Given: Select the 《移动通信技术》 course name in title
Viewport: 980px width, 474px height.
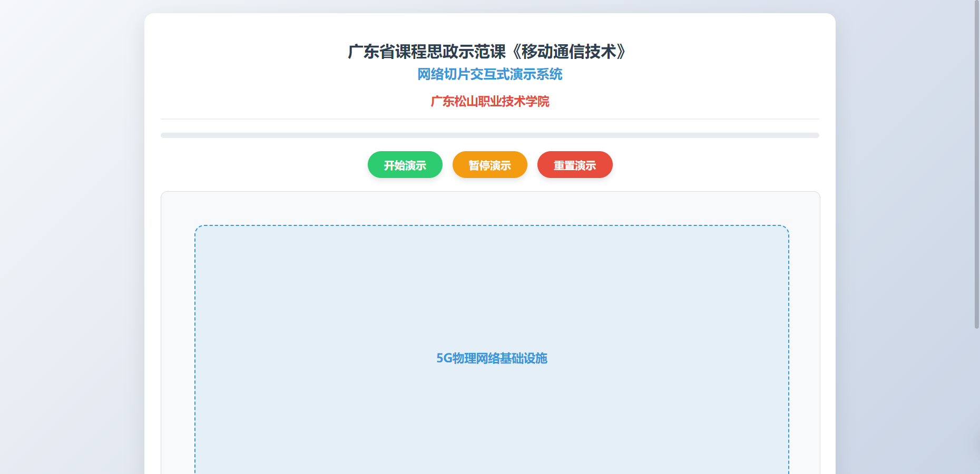Looking at the screenshot, I should 569,52.
